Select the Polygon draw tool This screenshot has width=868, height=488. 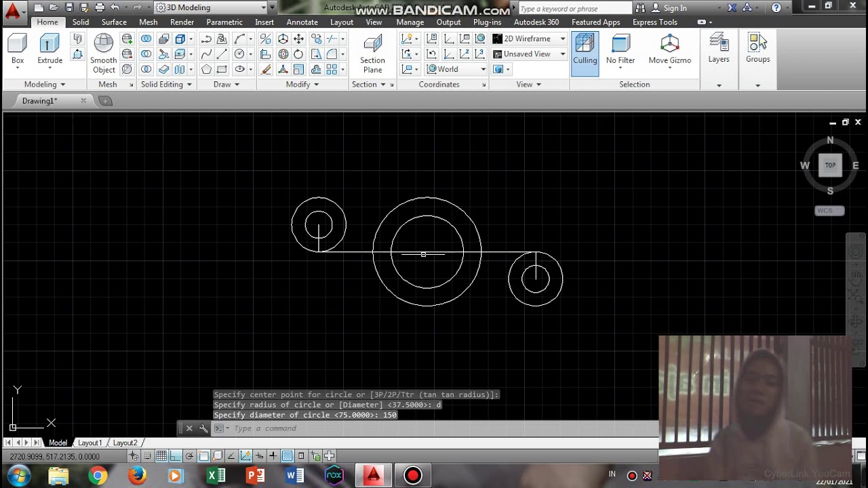tap(206, 69)
